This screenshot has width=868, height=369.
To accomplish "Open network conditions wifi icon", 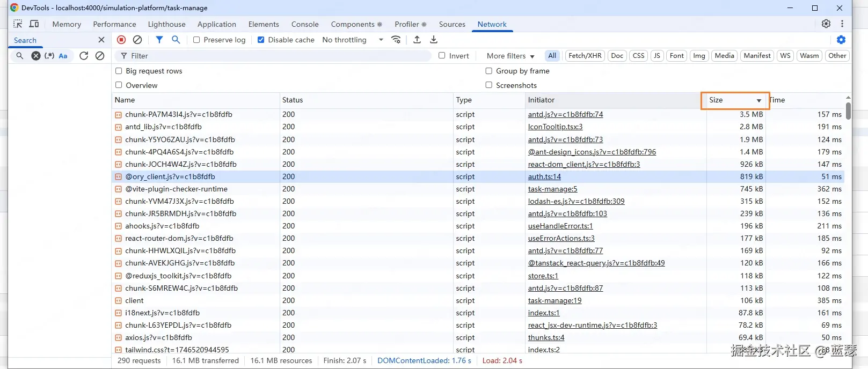I will point(396,40).
